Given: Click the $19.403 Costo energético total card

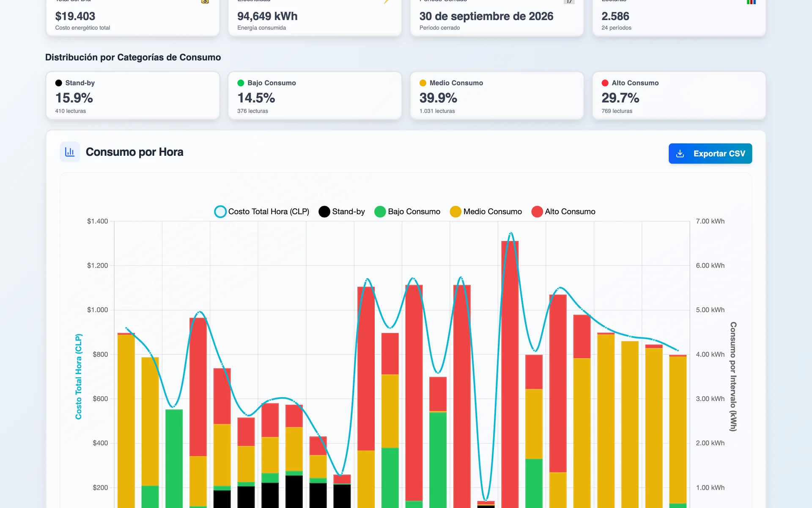Looking at the screenshot, I should coord(133,18).
